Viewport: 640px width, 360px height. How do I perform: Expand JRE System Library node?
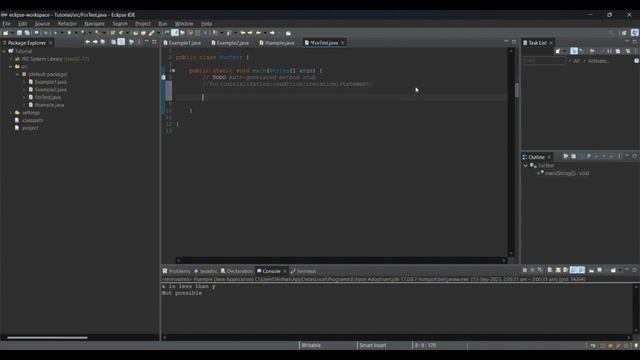coord(11,59)
